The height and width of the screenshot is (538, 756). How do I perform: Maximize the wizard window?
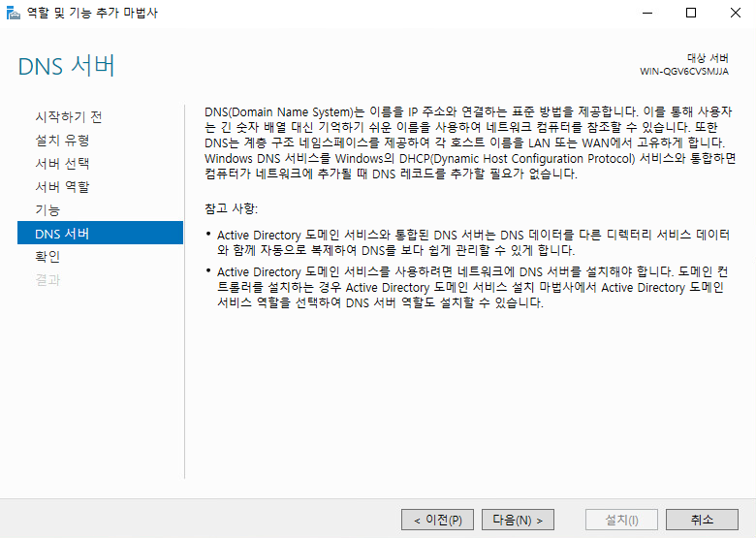[691, 13]
